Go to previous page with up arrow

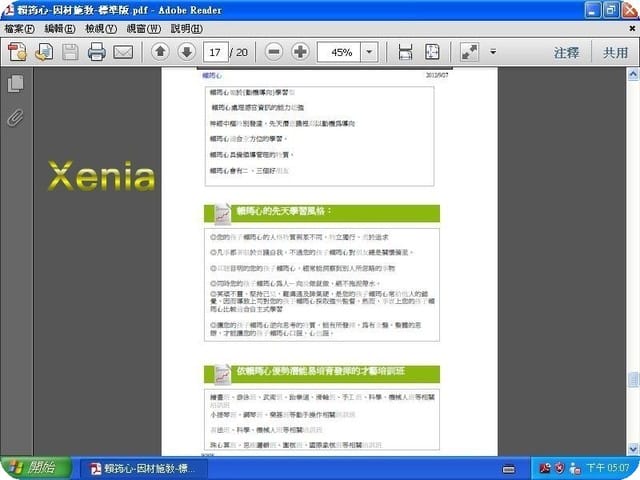160,52
